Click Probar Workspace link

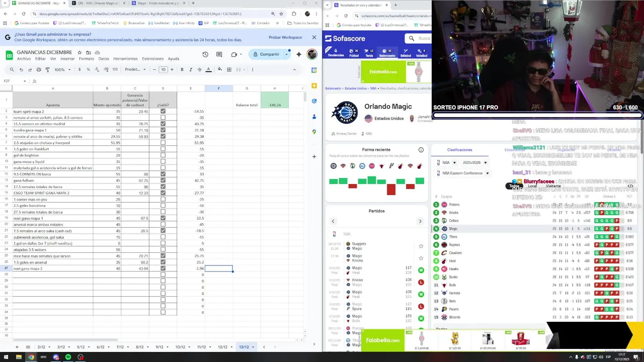285,37
